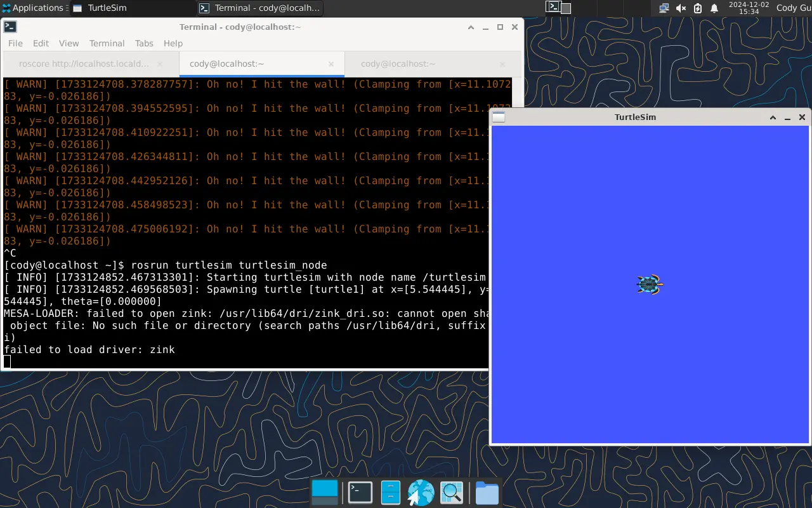Open the Cody user menu in panel

pyautogui.click(x=794, y=8)
